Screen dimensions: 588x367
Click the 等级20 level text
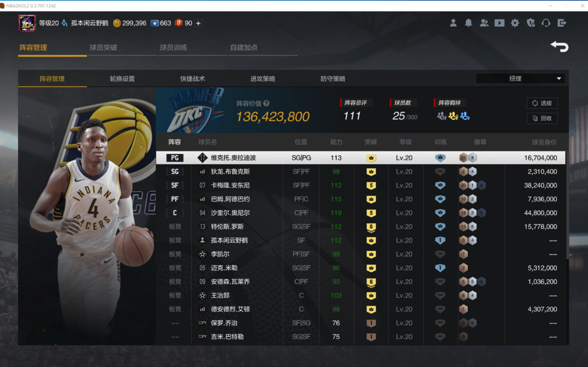pos(49,23)
